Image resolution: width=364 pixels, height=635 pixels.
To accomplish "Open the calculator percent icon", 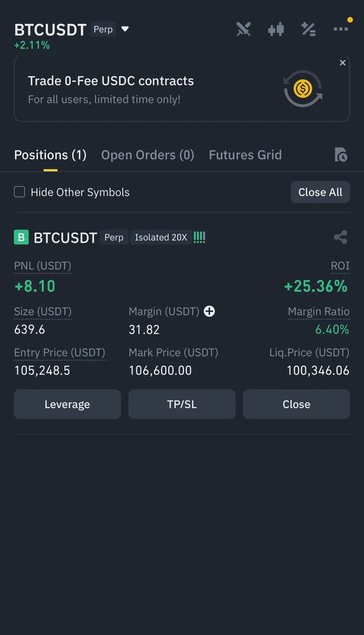I will 308,29.
